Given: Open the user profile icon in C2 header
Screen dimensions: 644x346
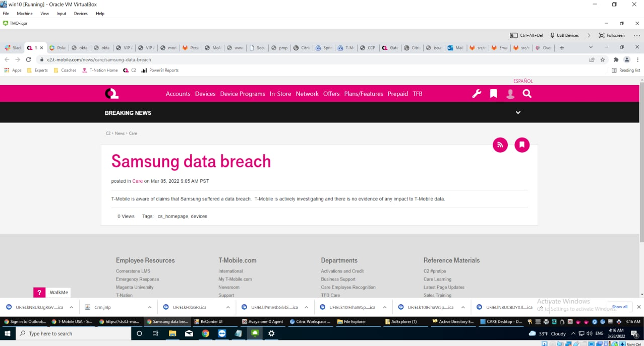Looking at the screenshot, I should (510, 94).
